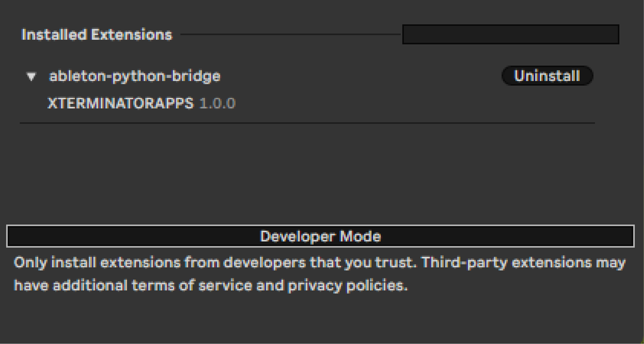Image resolution: width=644 pixels, height=344 pixels.
Task: Toggle Developer Mode
Action: click(x=320, y=236)
